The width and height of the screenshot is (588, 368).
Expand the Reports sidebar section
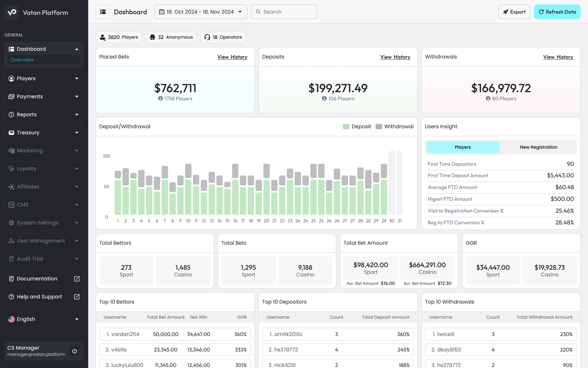pos(44,114)
